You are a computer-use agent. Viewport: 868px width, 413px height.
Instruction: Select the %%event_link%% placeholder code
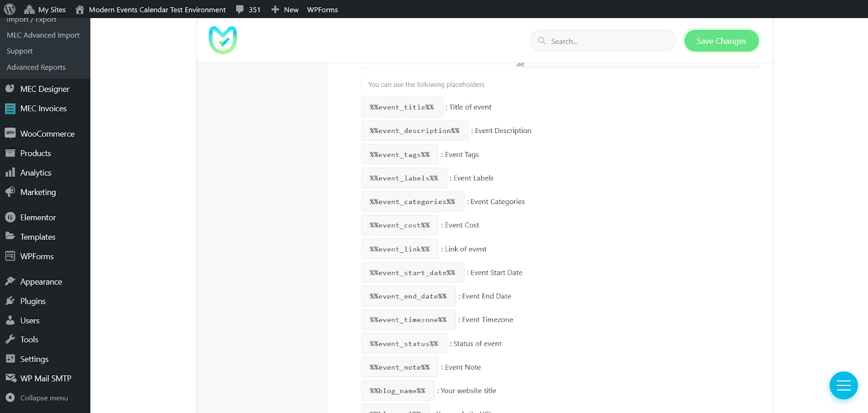point(400,249)
